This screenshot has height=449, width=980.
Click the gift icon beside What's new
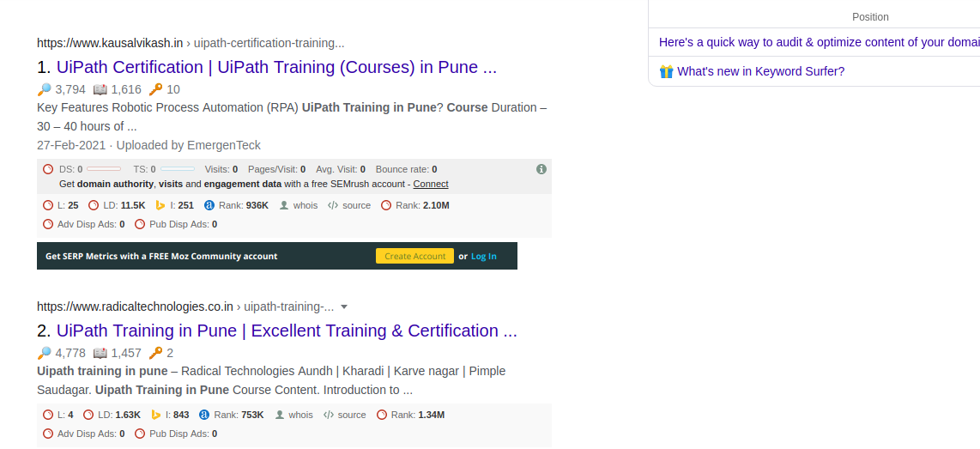coord(666,71)
